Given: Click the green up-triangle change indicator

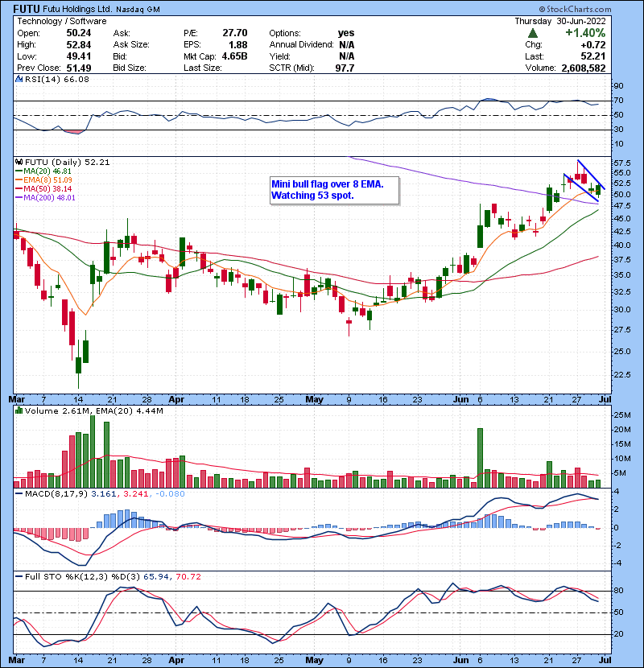Looking at the screenshot, I should coord(532,33).
